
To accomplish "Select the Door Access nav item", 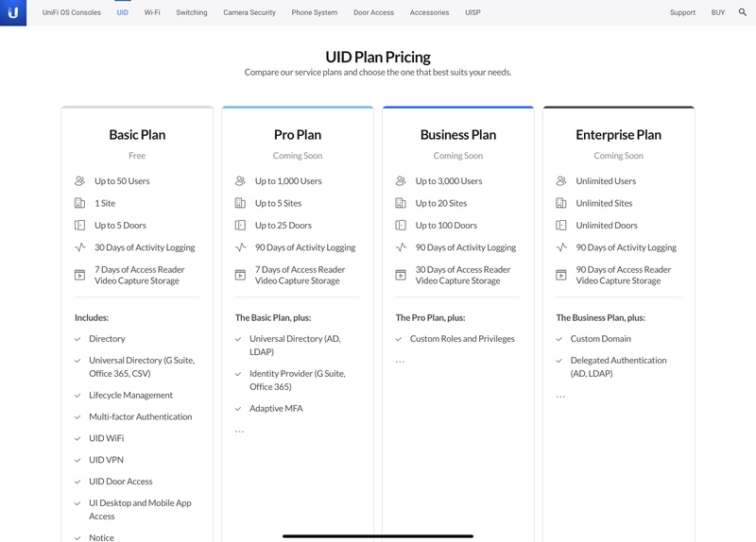I will (373, 13).
